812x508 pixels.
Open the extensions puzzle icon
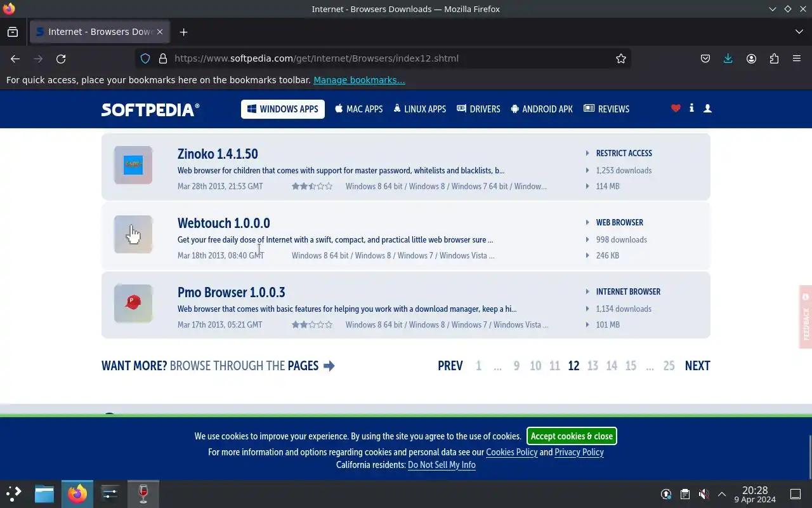tap(774, 58)
